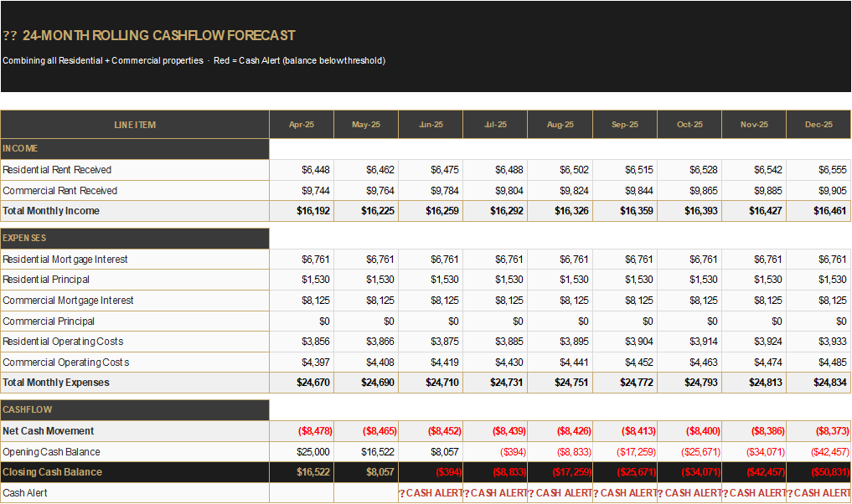Select the 'Cash Alert' row label
852x504 pixels.
(x=135, y=493)
